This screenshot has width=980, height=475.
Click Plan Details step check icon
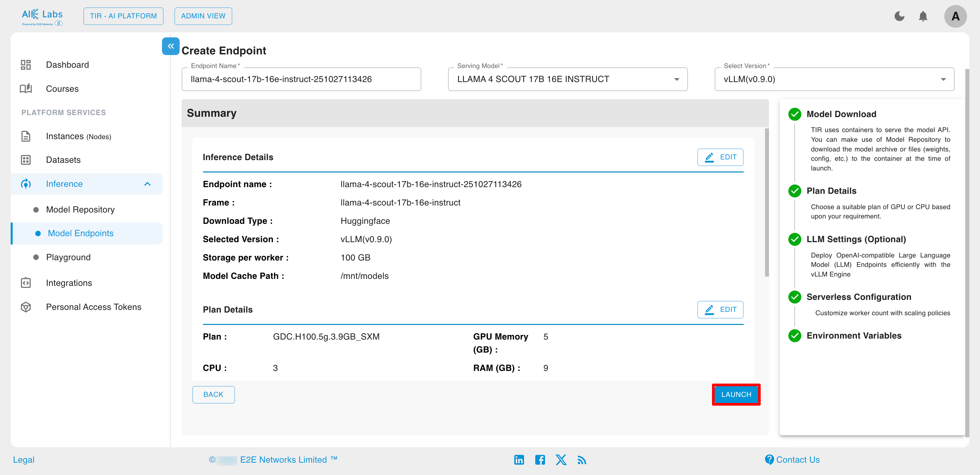794,191
